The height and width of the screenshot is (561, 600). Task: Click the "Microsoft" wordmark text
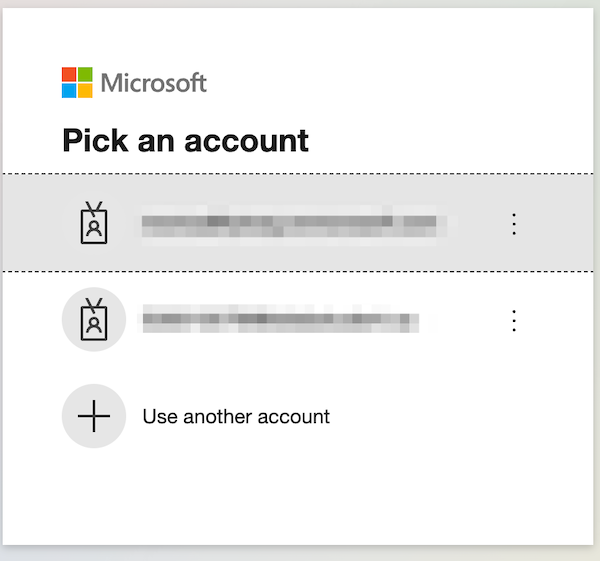pos(154,82)
